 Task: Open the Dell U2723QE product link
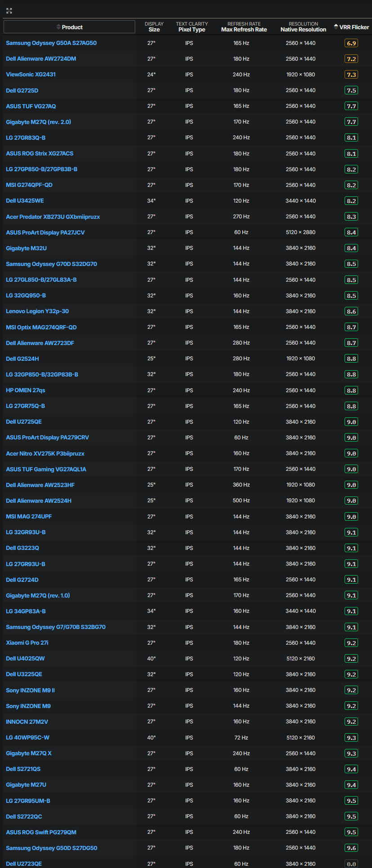click(24, 864)
